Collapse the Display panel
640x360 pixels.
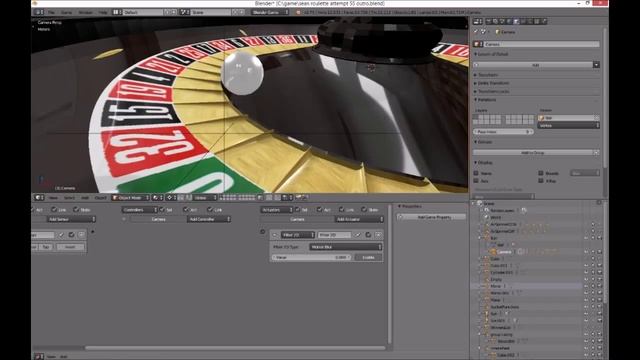(483, 162)
